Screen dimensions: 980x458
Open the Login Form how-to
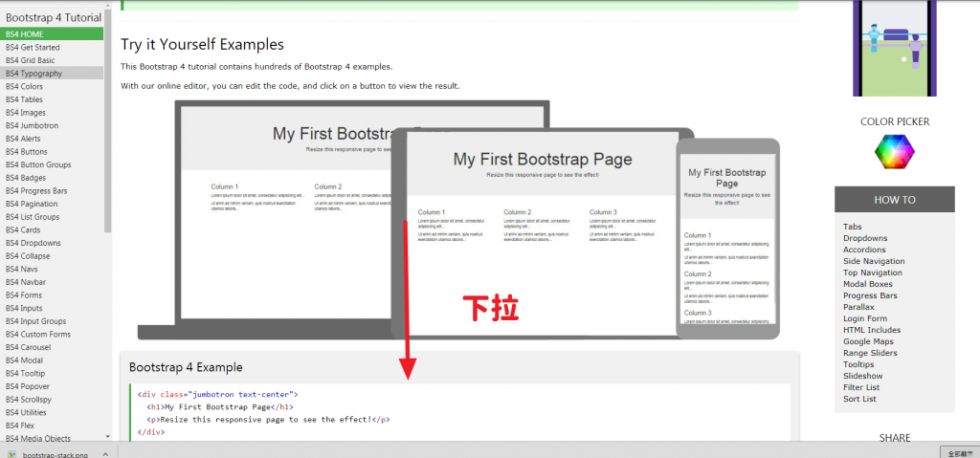[865, 318]
